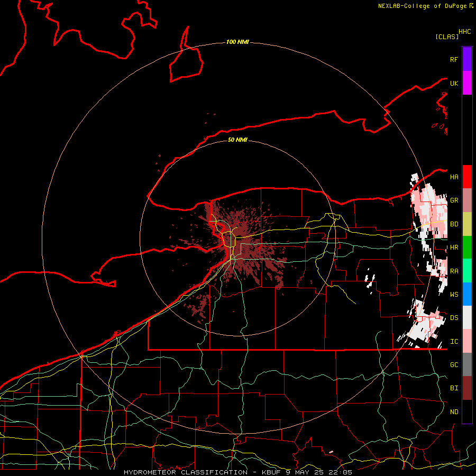476x476 pixels.
Task: Click the HR legend label
Action: coord(454,248)
